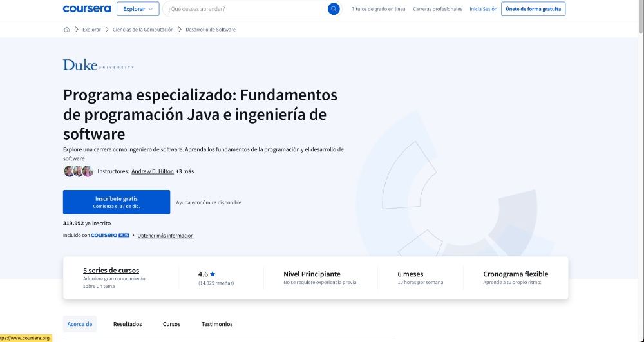Switch to the Resultados tab
The width and height of the screenshot is (644, 342).
coord(128,324)
